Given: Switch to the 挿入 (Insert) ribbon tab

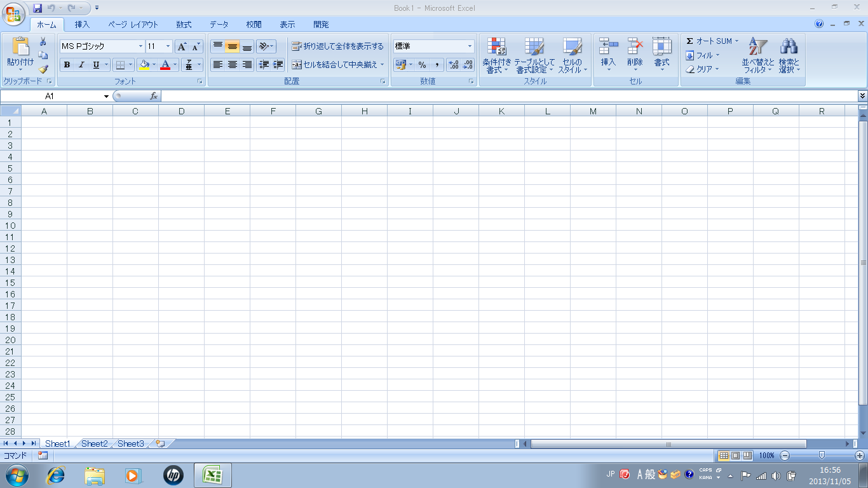Looking at the screenshot, I should point(82,25).
